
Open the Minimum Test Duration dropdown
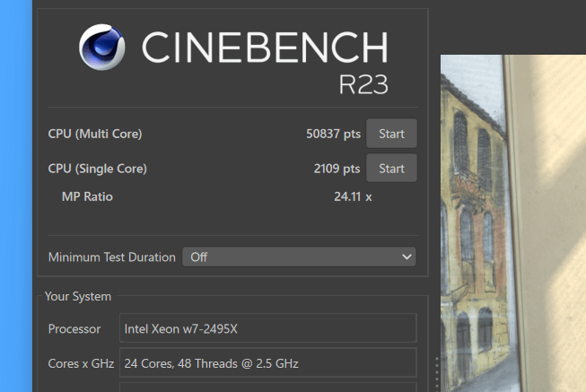pos(299,257)
